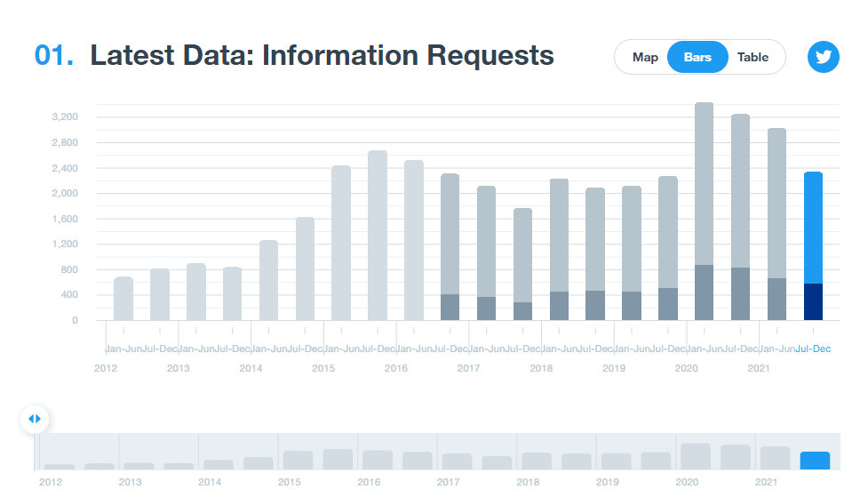Screen dimensions: 868x497
Task: Click the Jan-Jun 2016 bar
Action: [x=414, y=240]
